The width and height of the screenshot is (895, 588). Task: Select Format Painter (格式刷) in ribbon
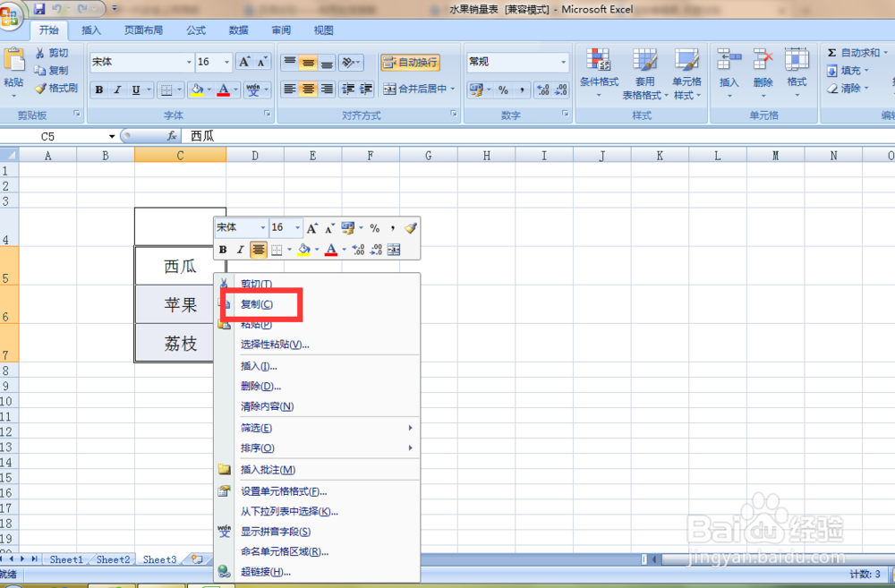56,88
